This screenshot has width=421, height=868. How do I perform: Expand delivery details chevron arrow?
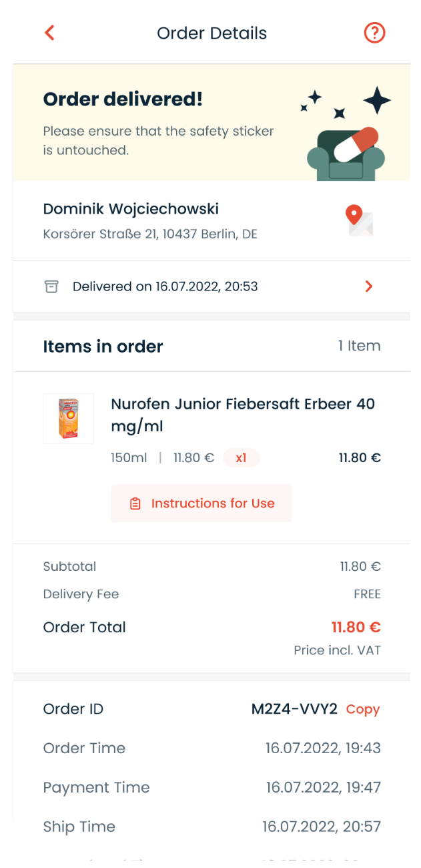(369, 286)
